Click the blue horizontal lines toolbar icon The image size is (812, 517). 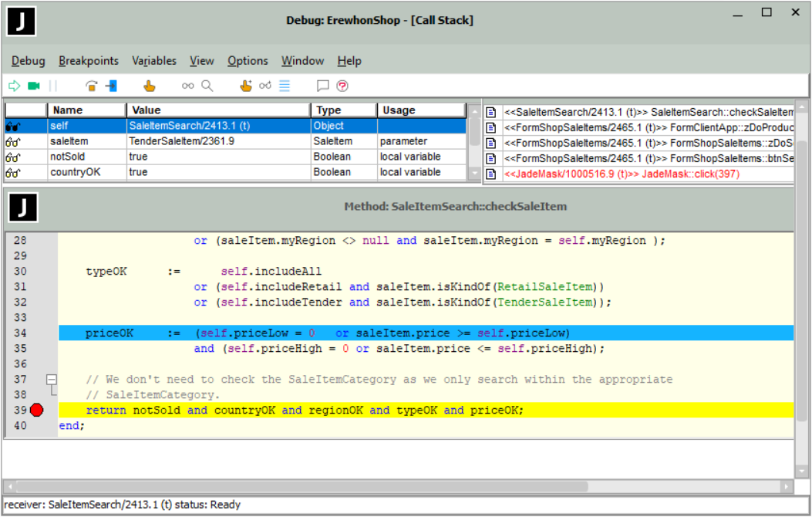285,86
